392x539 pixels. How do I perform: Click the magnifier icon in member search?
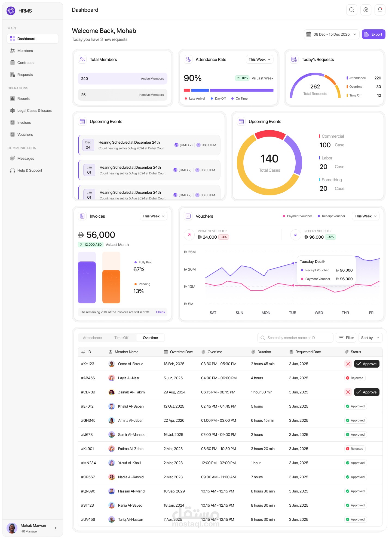263,338
